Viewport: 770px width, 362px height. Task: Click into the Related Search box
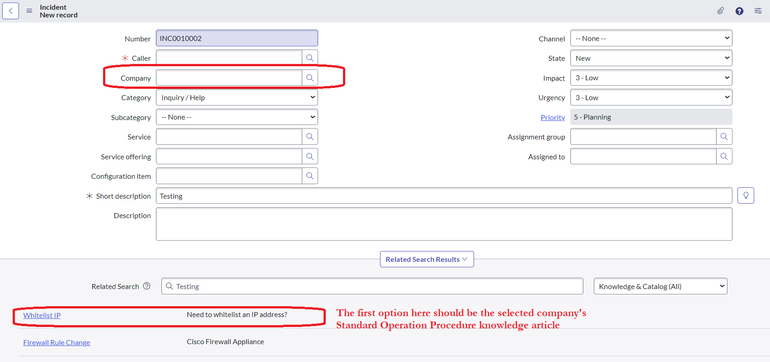coord(372,286)
